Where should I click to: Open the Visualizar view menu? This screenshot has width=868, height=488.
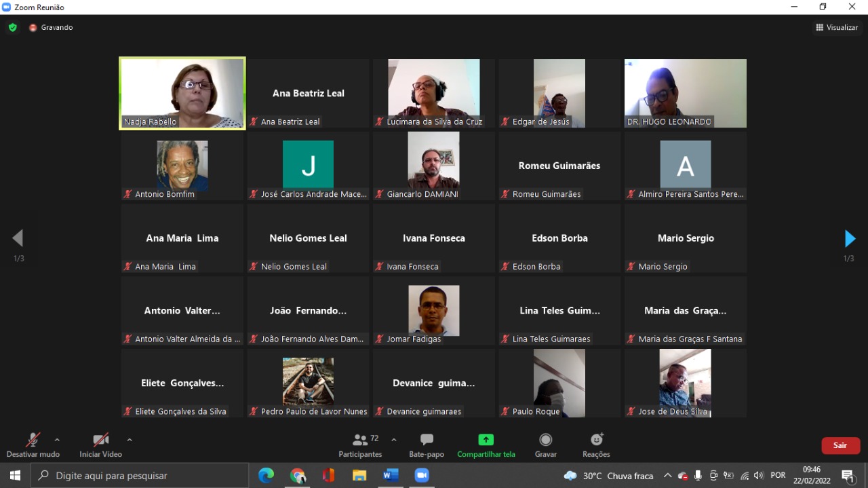click(837, 28)
